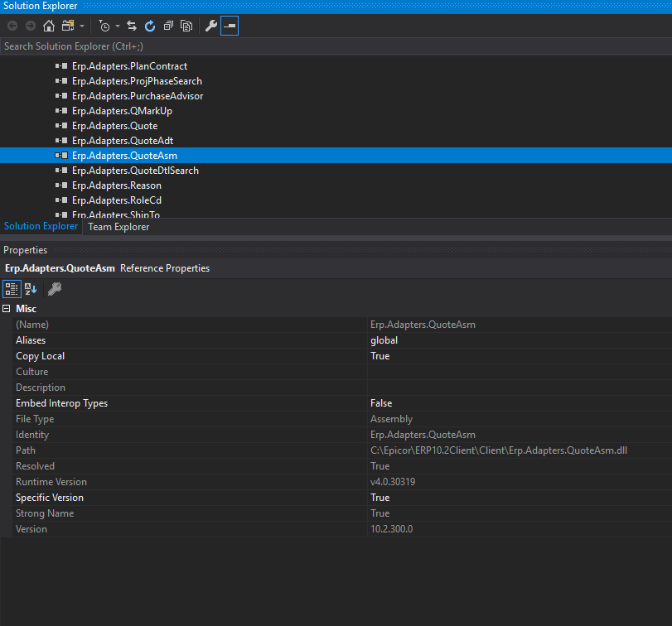Toggle Show All Files
The height and width of the screenshot is (626, 672).
coord(186,26)
